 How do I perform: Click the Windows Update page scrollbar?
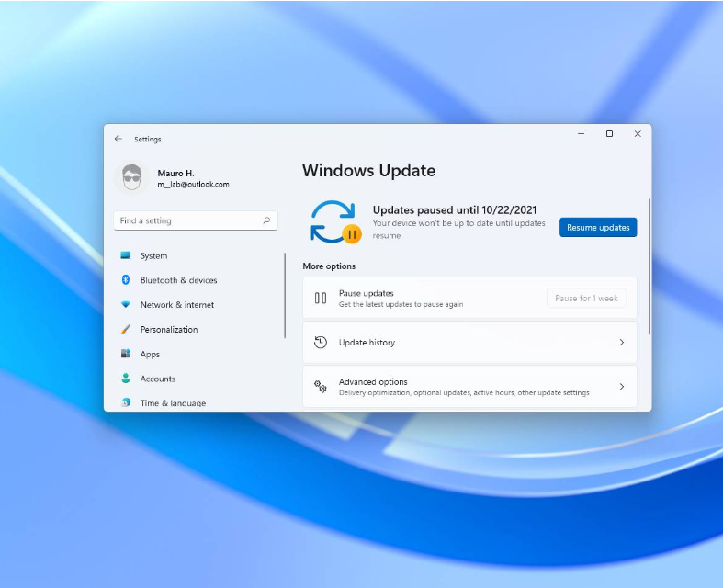pyautogui.click(x=650, y=266)
